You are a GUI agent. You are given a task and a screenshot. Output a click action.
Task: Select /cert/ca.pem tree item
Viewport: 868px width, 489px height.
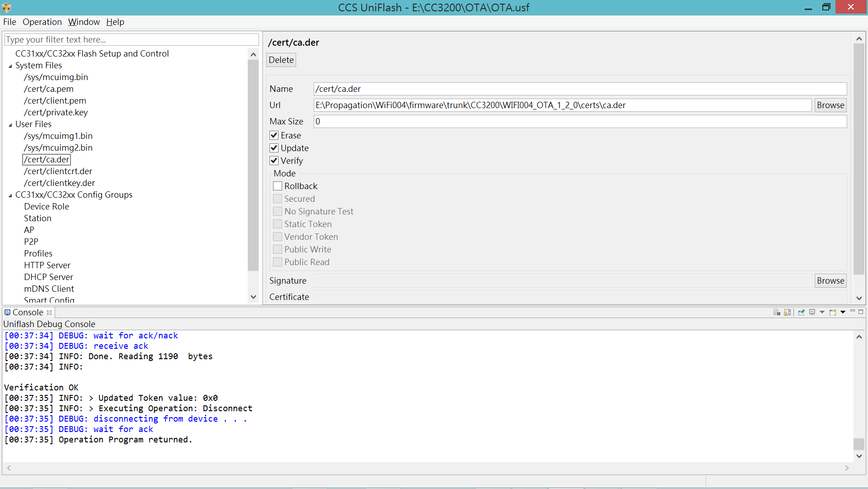coord(49,89)
